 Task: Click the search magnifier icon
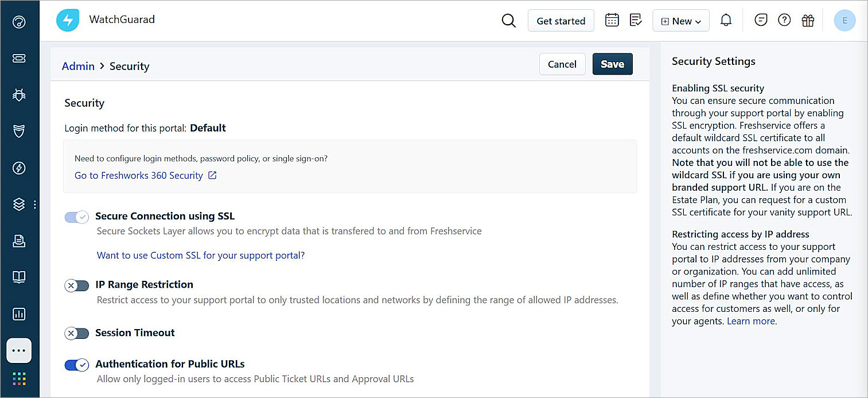point(508,20)
